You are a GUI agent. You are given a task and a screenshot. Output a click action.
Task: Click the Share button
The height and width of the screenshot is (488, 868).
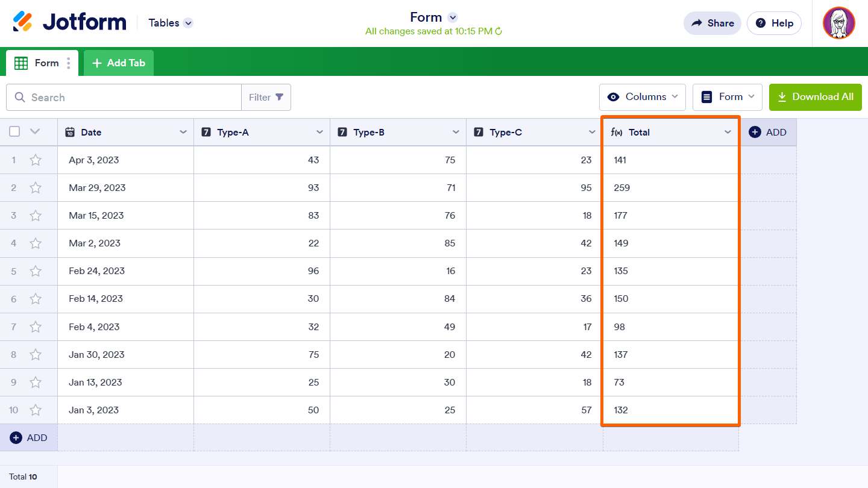click(x=712, y=23)
